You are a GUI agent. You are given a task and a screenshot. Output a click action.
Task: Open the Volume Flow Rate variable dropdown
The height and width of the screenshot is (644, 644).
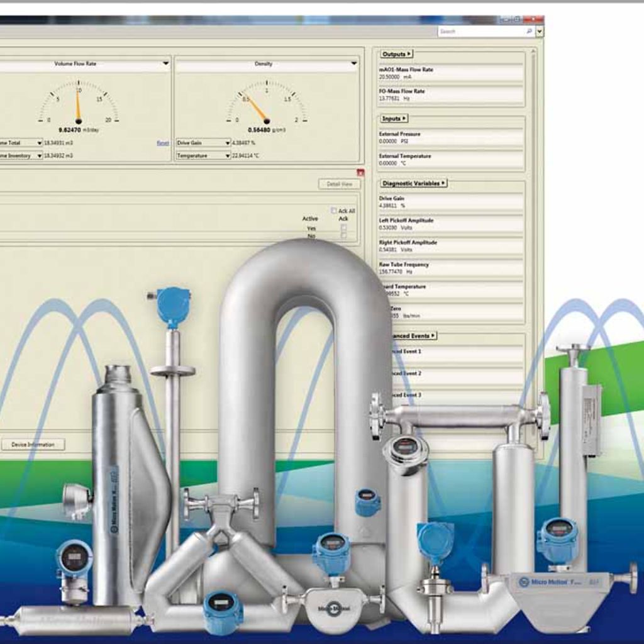click(x=165, y=64)
